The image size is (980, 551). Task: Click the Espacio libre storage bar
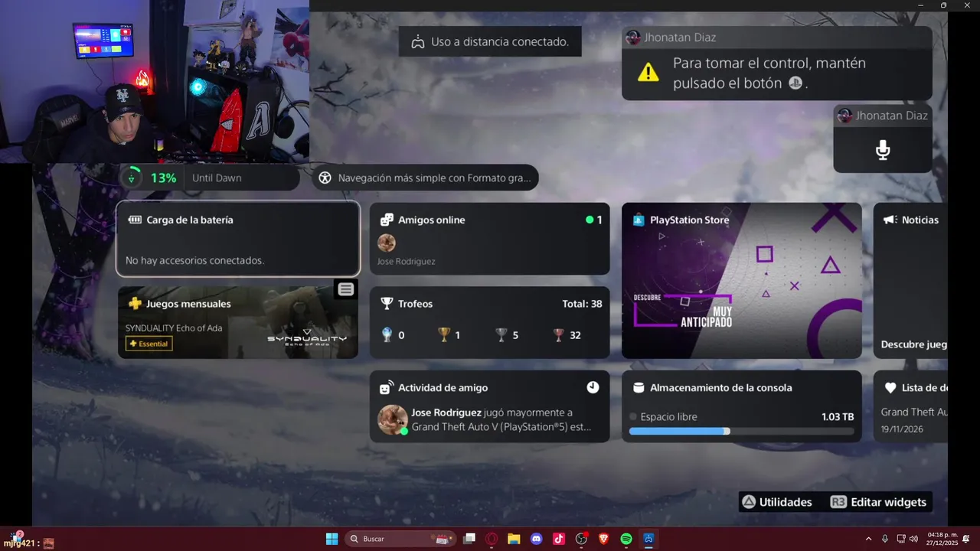741,432
